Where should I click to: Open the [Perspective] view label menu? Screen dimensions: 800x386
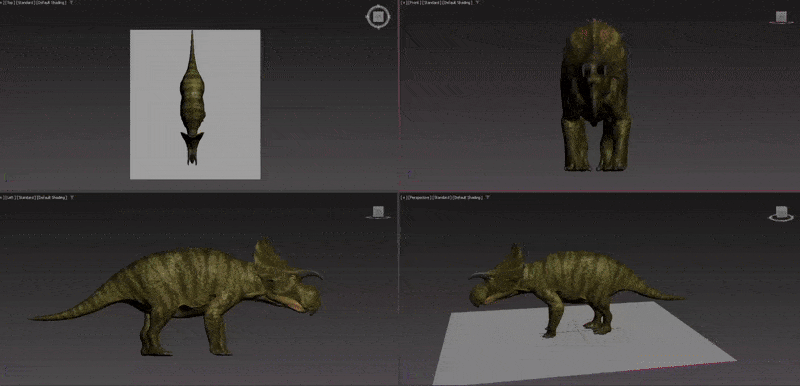[x=419, y=197]
